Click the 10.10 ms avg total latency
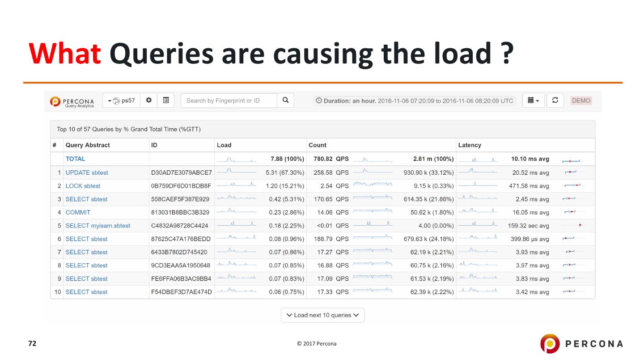This screenshot has height=362, width=644. (530, 159)
